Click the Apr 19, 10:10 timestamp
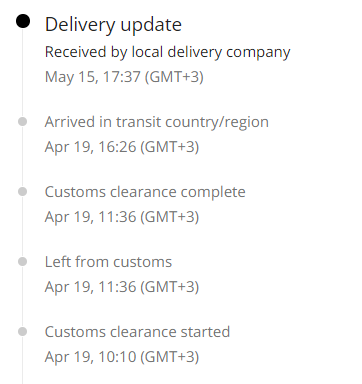Viewport: 362px width, 384px height. tap(122, 357)
